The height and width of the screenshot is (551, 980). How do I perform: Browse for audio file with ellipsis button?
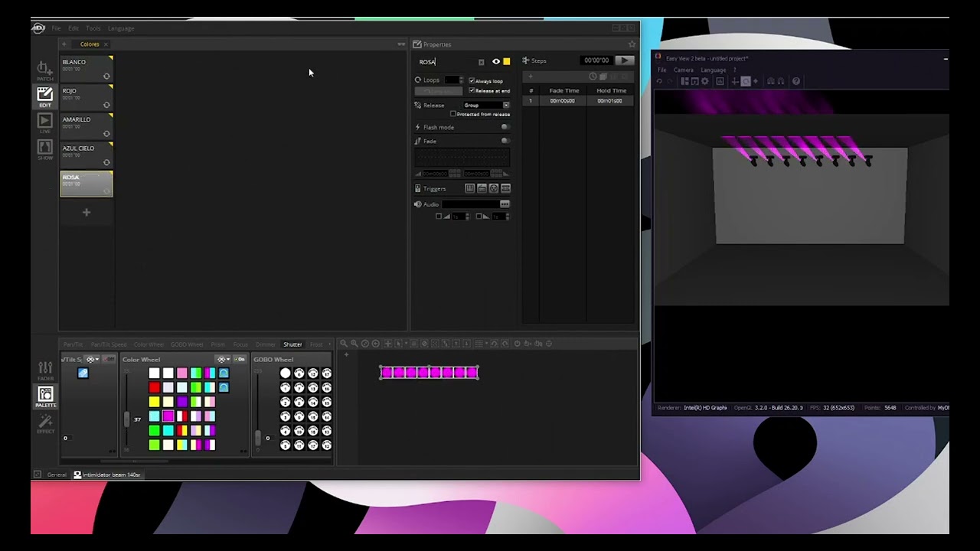tap(505, 204)
